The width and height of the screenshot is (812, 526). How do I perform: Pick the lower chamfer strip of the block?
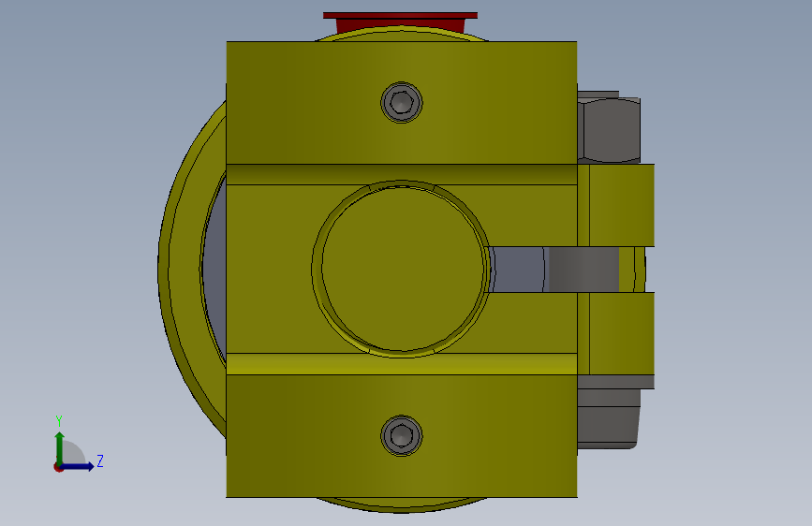402,364
